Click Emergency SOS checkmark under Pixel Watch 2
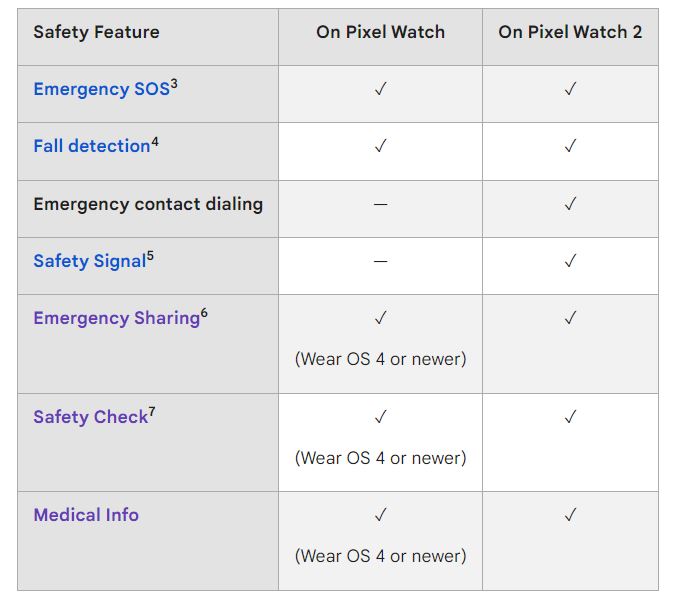 [x=570, y=89]
